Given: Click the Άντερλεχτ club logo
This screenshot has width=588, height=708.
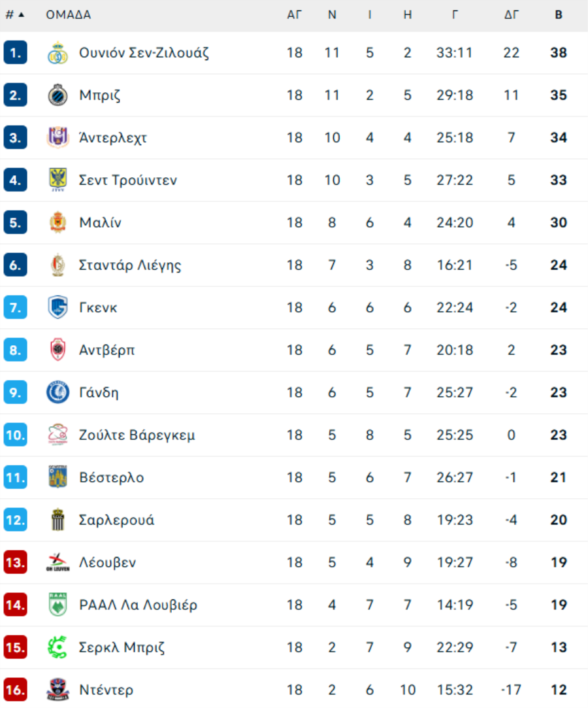Looking at the screenshot, I should [x=57, y=138].
